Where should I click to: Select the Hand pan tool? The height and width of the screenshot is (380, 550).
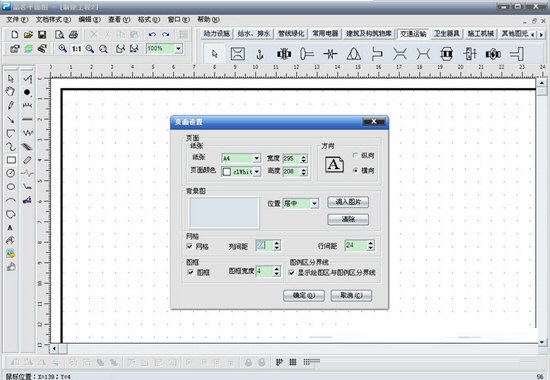(10, 92)
